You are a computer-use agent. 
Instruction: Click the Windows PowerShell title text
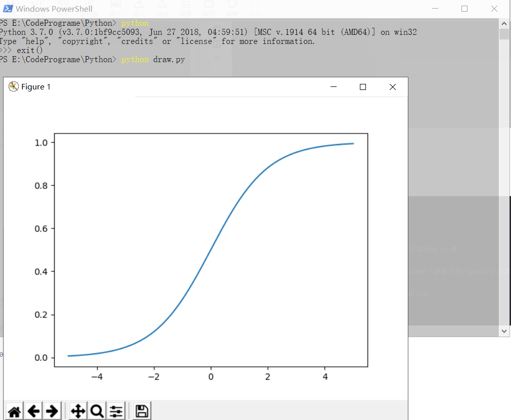pos(54,9)
